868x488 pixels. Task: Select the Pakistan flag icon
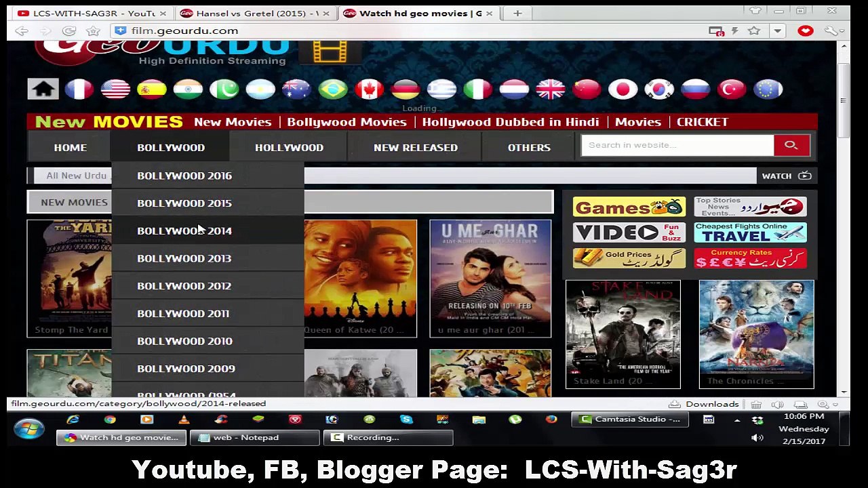coord(224,89)
